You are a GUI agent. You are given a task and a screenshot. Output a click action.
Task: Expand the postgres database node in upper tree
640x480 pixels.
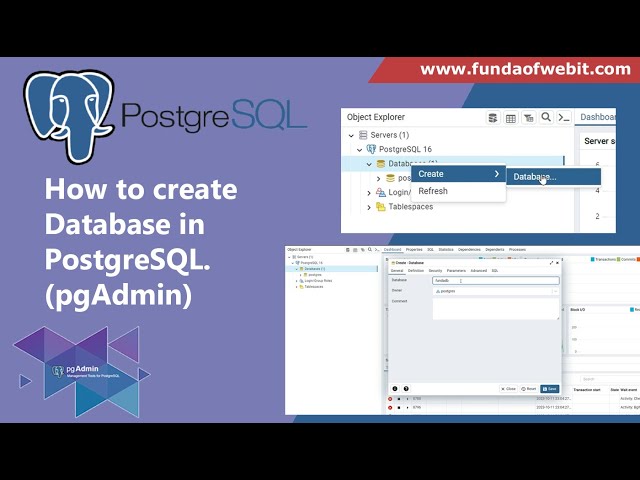[x=378, y=178]
